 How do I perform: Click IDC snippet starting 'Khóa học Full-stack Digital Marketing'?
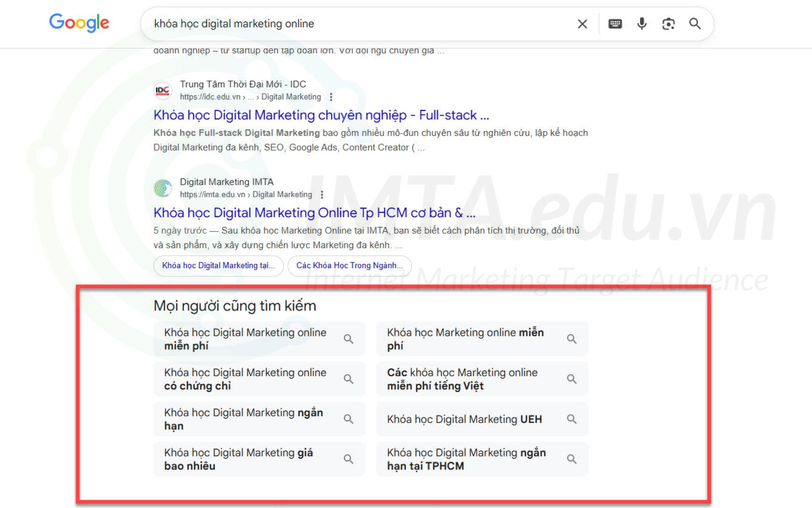click(370, 140)
